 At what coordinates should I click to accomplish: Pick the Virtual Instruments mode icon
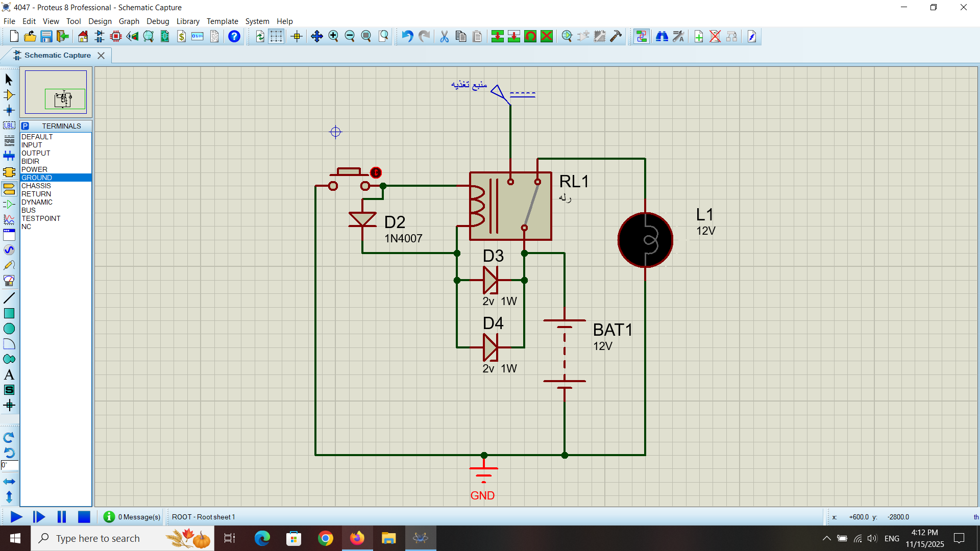click(9, 281)
